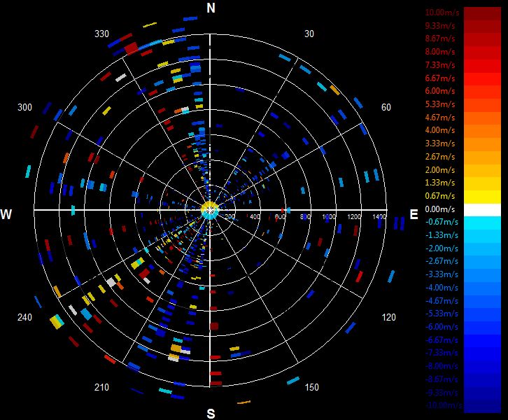This screenshot has width=508, height=420.
Task: Click the 6.67m/s legend label
Action: [x=440, y=78]
